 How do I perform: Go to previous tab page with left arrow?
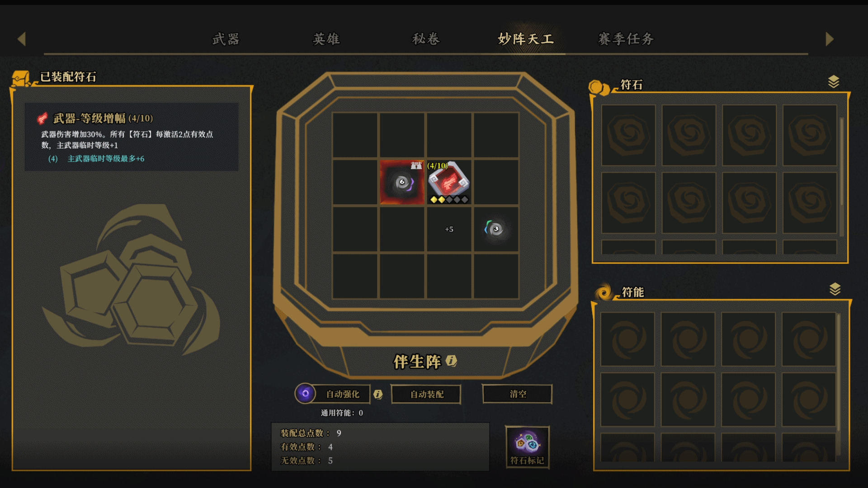point(21,39)
